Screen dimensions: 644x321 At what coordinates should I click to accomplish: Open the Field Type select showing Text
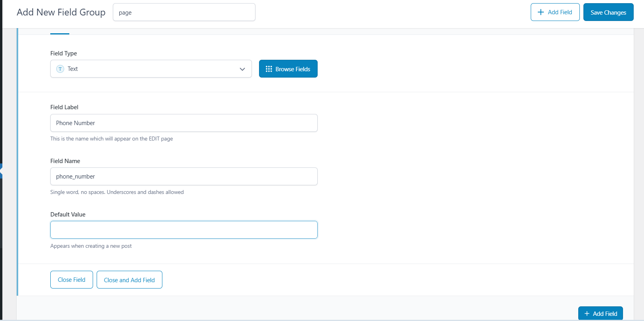[151, 69]
